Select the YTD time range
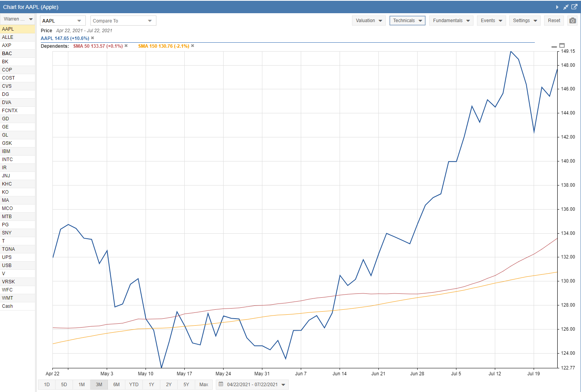The width and height of the screenshot is (581, 392). [x=134, y=385]
